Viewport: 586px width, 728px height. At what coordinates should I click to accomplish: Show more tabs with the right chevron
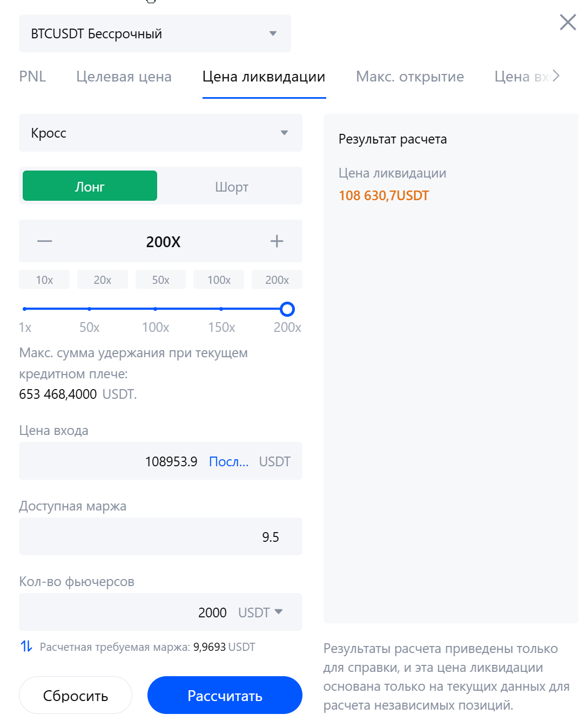tap(556, 76)
